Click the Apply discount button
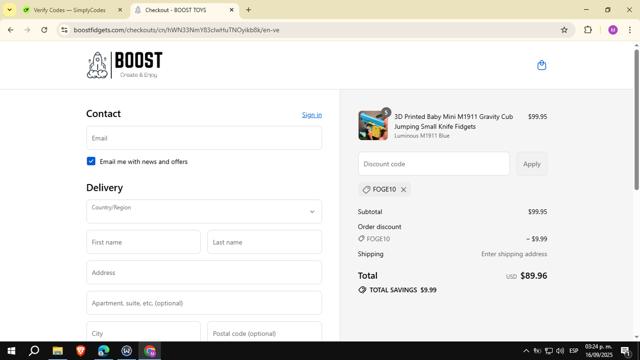The height and width of the screenshot is (360, 640). coord(531,164)
